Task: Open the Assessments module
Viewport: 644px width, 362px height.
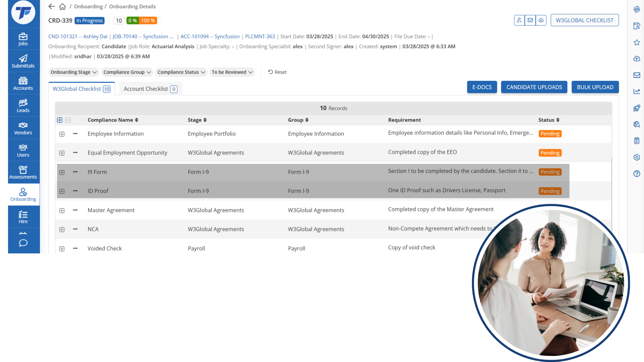Action: click(23, 172)
